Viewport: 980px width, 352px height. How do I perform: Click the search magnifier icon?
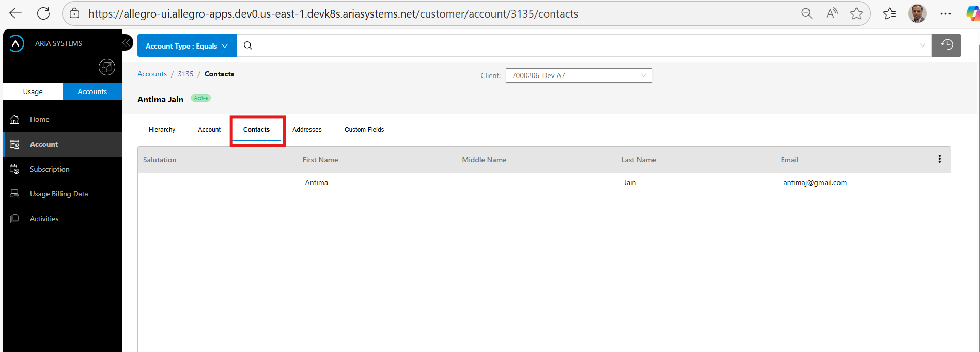(248, 45)
